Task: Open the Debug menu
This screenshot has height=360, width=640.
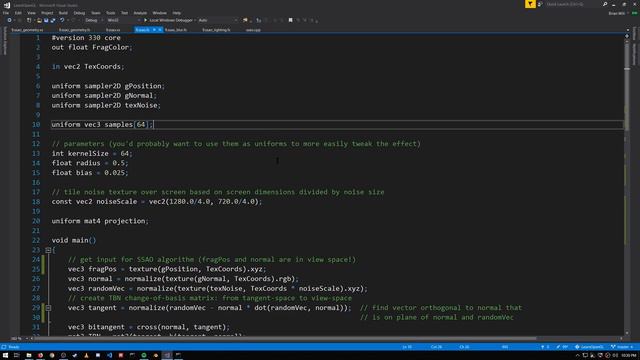Action: [x=79, y=13]
